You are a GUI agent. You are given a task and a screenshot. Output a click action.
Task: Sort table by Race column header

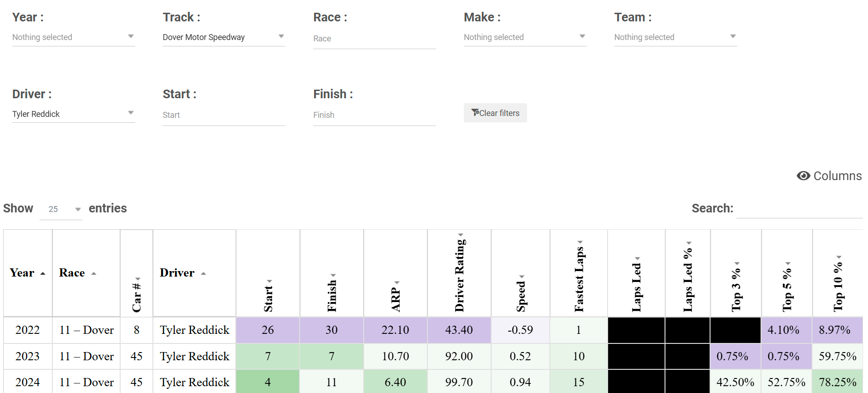click(86, 273)
